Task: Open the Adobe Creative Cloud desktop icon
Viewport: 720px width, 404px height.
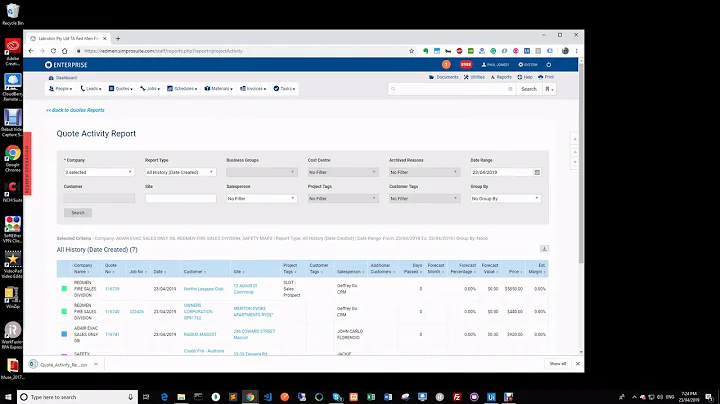Action: 12,52
